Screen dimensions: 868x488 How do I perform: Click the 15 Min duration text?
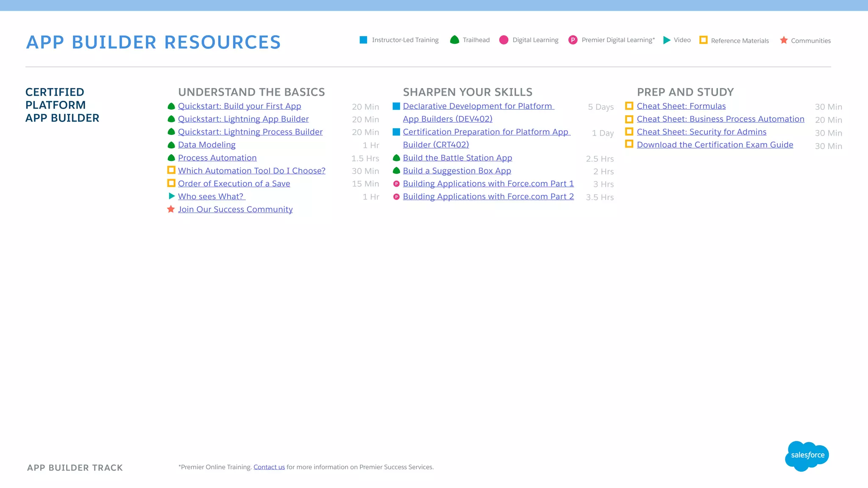point(365,184)
